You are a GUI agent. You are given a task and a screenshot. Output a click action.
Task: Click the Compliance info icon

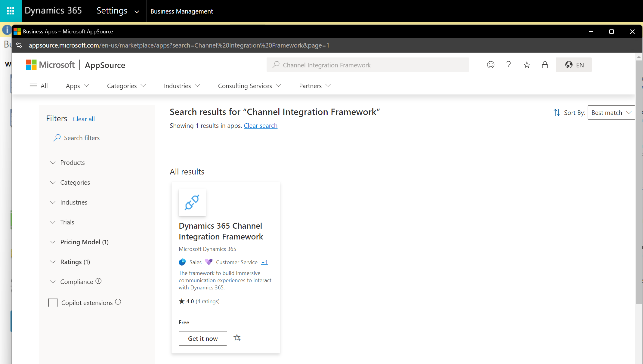98,281
